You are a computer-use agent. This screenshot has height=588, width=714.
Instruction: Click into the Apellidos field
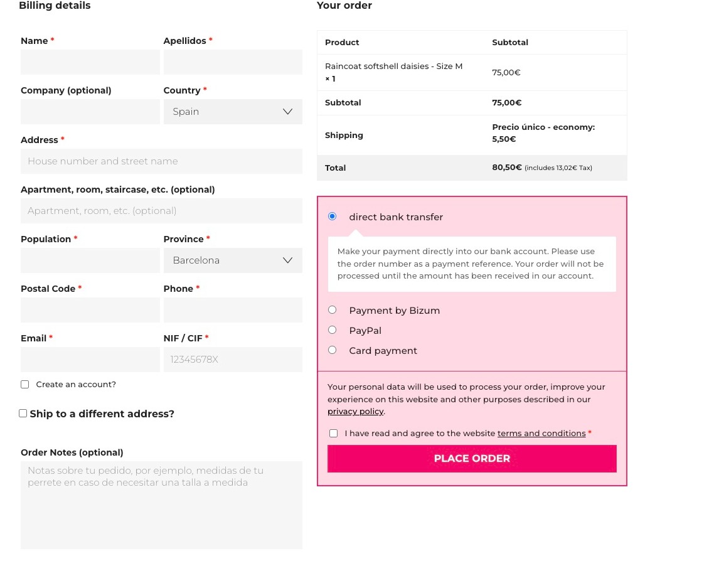(x=233, y=62)
